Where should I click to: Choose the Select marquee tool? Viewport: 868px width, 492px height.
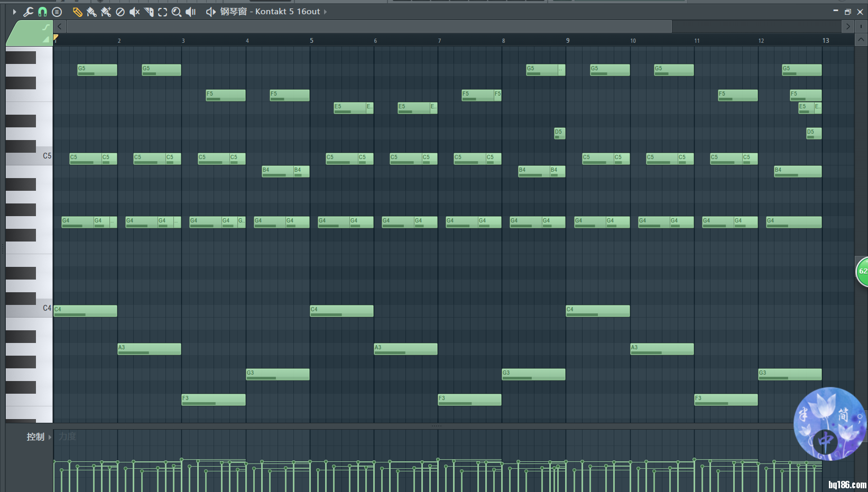point(162,12)
